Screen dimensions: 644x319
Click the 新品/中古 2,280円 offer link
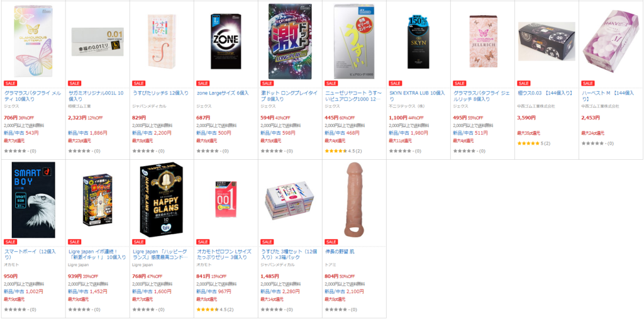point(280,291)
